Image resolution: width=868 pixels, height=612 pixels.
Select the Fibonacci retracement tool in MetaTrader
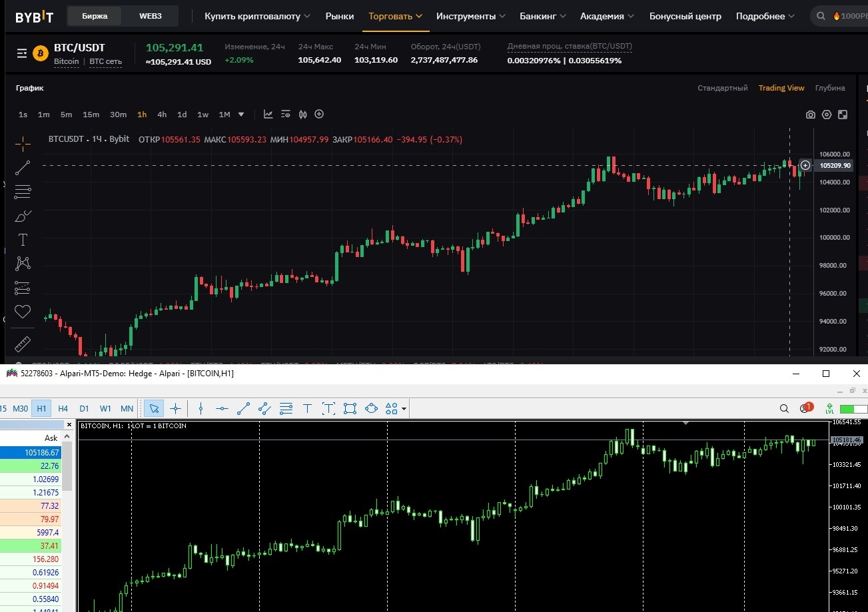(x=286, y=408)
